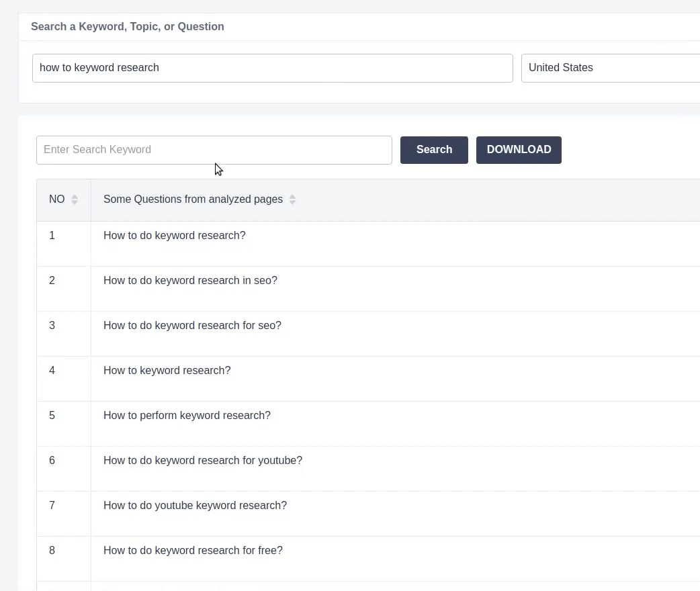Choose the 'How to keyword research?' question
The width and height of the screenshot is (700, 591).
coord(167,371)
